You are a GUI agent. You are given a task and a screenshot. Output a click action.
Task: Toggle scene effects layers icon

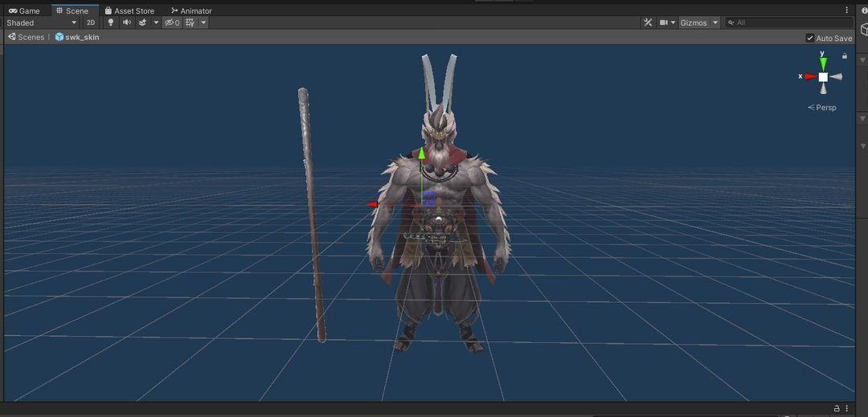(142, 22)
